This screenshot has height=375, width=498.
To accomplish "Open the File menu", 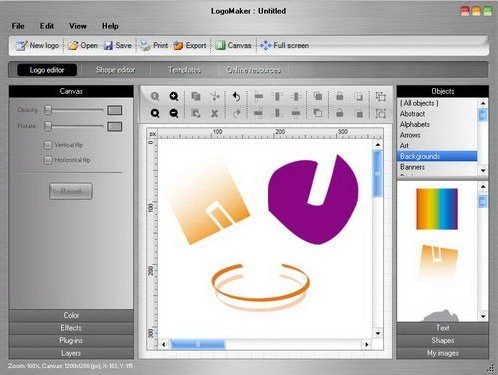I will [18, 26].
